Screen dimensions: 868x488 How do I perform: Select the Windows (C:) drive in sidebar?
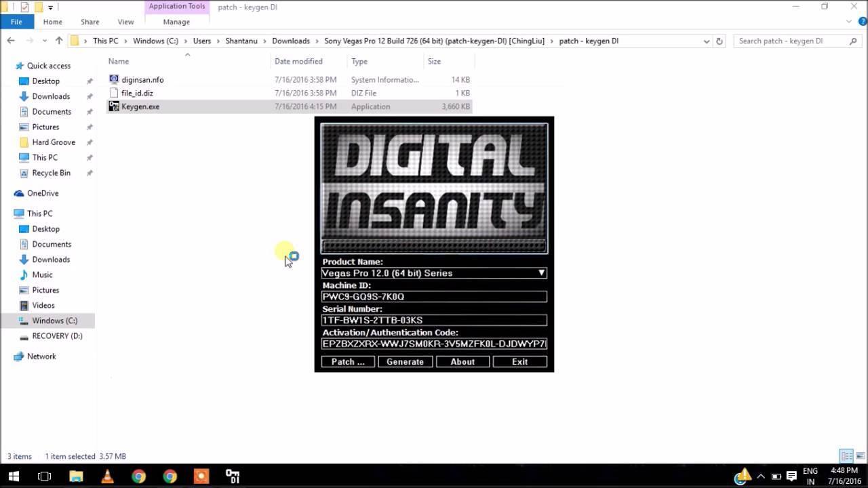tap(54, 321)
